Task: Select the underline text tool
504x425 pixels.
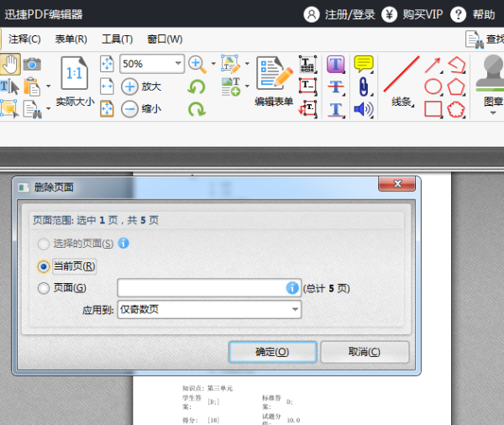Action: [335, 109]
